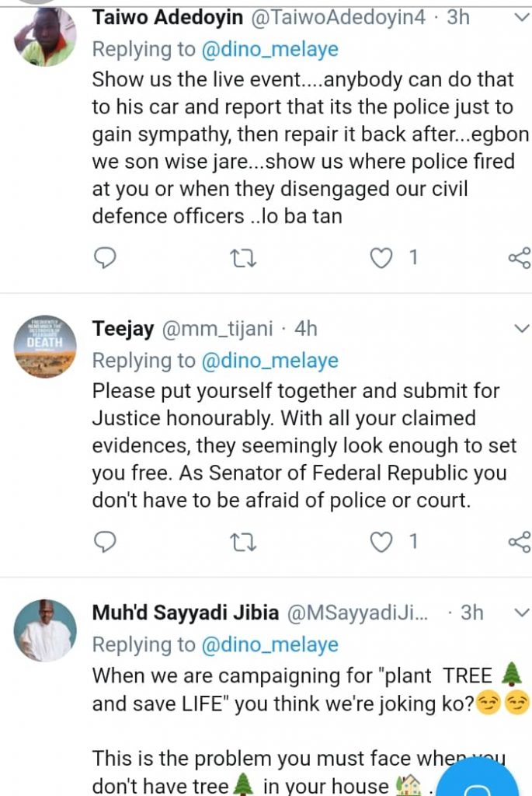This screenshot has width=532, height=796.
Task: Open @dino_melaye link in Taiwo's reply
Action: pos(269,50)
